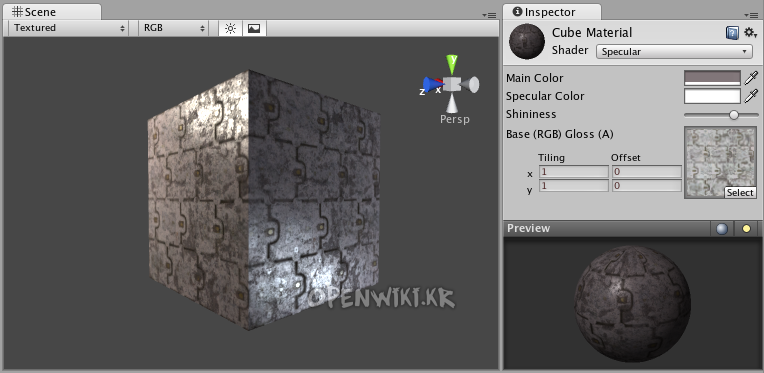Open the Shader dropdown set to Specular
This screenshot has width=764, height=373.
click(674, 52)
